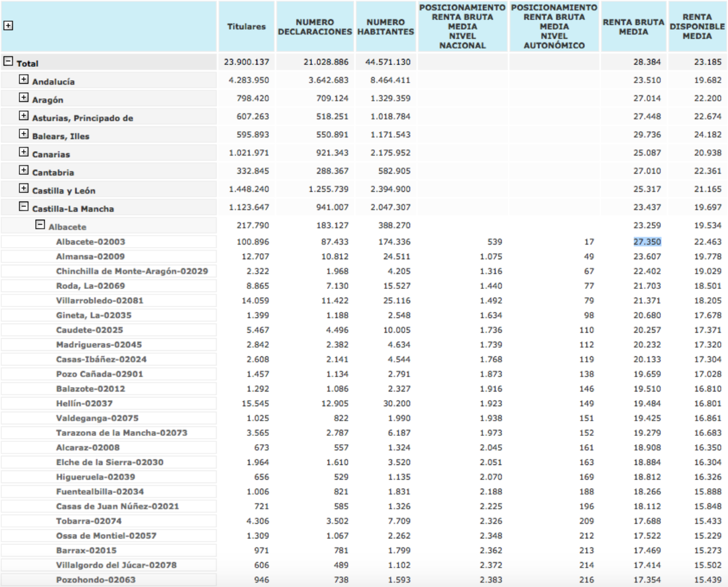The width and height of the screenshot is (728, 587).
Task: Click Villarrobledo habitantes value 25.116
Action: coord(398,300)
